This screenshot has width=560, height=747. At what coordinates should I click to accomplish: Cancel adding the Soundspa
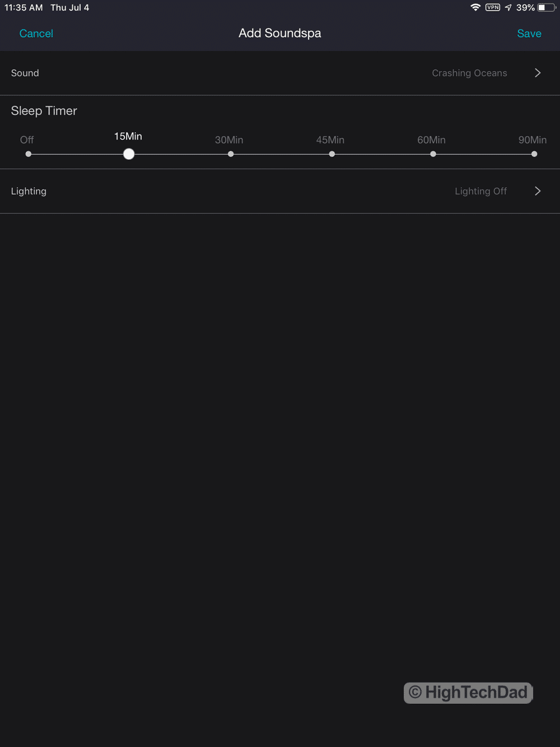click(x=36, y=34)
